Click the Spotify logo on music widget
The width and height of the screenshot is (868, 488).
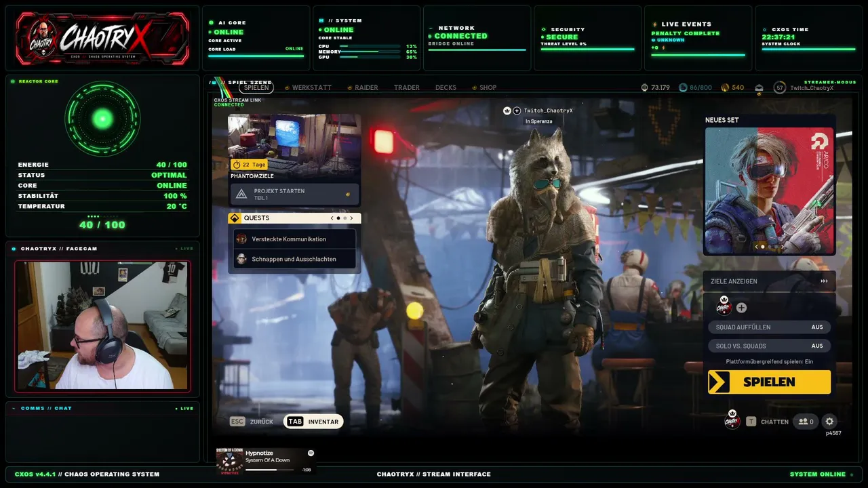311,453
